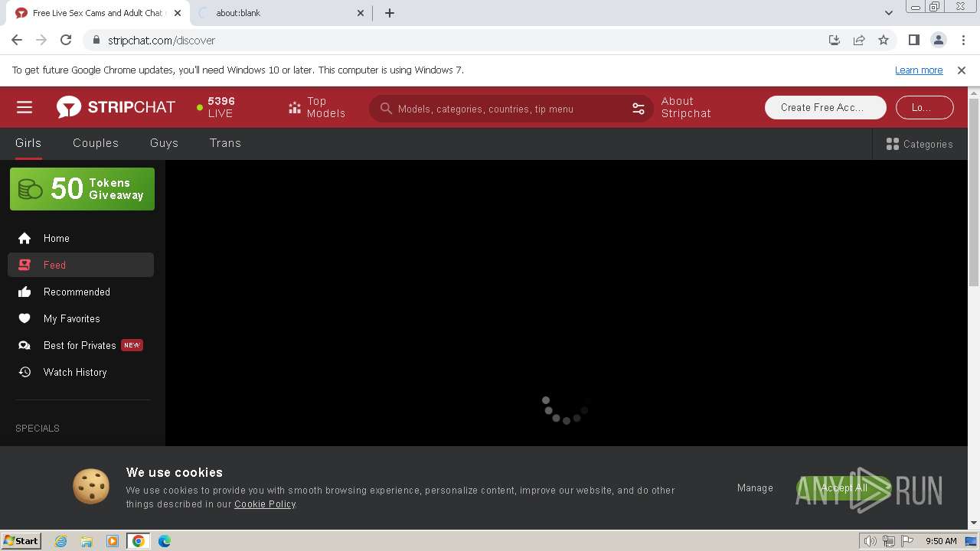This screenshot has height=551, width=980.
Task: Open File Explorer from taskbar
Action: [x=87, y=541]
